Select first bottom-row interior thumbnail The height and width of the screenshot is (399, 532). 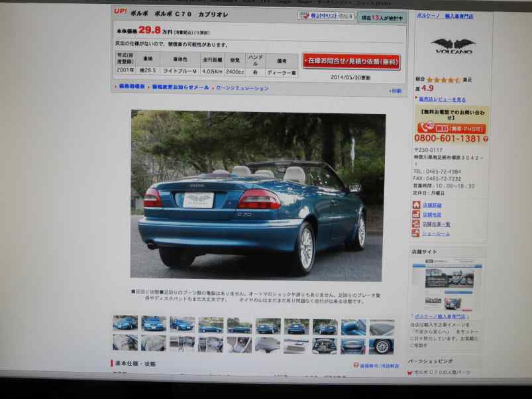(125, 343)
